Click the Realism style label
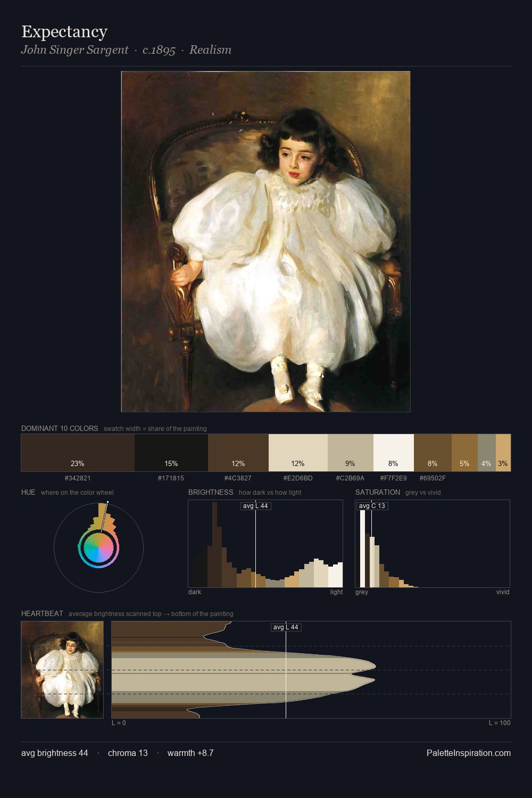This screenshot has width=532, height=798. (210, 50)
